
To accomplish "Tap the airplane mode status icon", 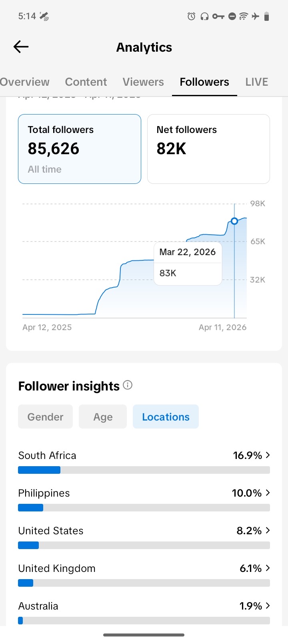I will (x=255, y=16).
